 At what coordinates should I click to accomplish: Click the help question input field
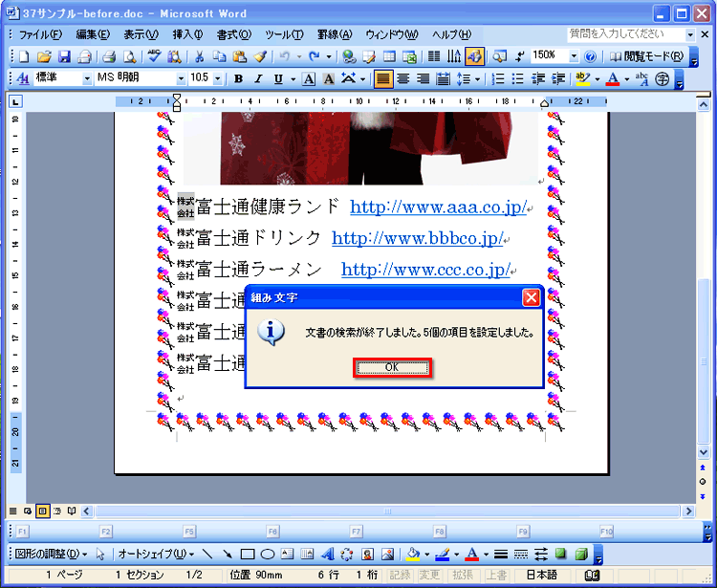[x=626, y=34]
